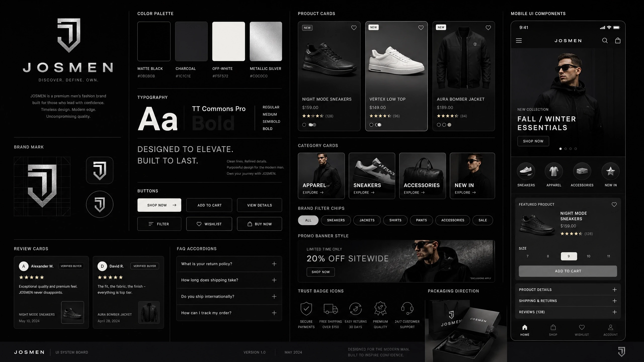Image resolution: width=644 pixels, height=362 pixels.
Task: Click the ACCESSORIES filter chip
Action: click(x=453, y=220)
